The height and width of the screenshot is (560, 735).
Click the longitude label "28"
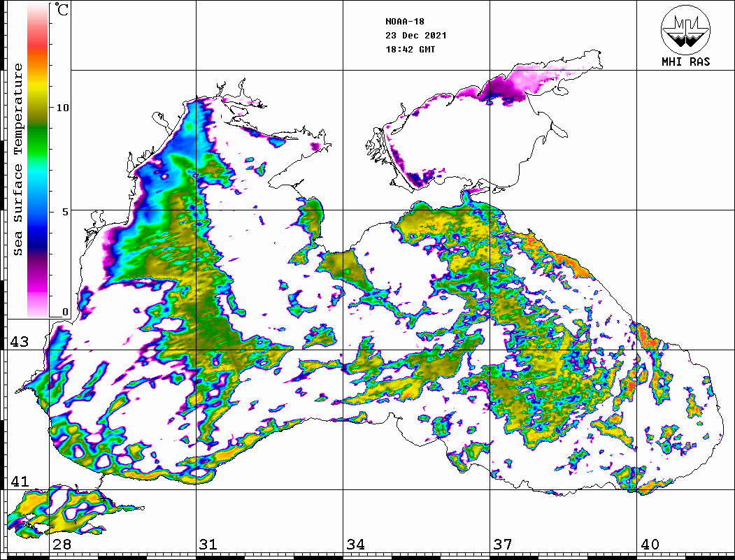[62, 545]
